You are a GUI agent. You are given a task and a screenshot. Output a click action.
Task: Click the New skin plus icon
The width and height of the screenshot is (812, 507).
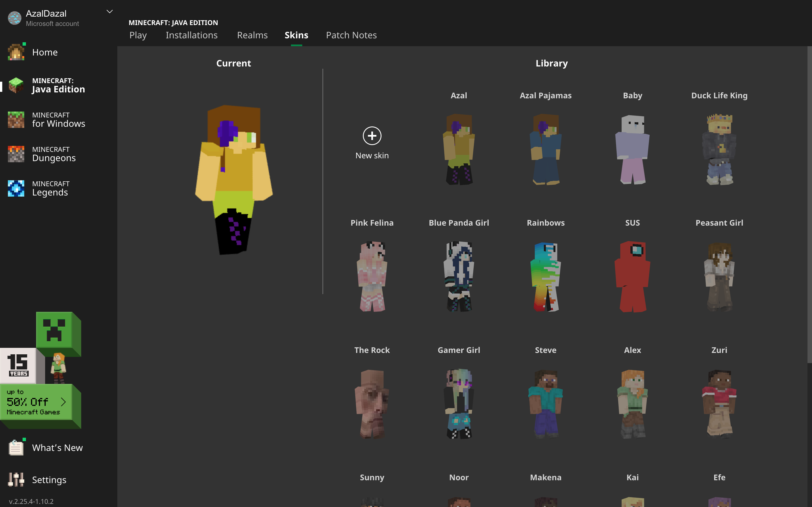pos(372,136)
